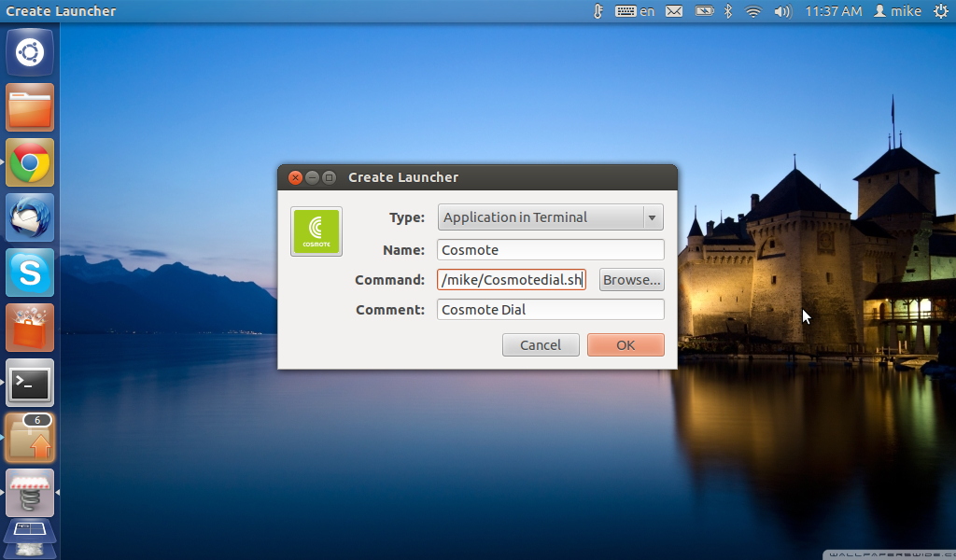Open Update Manager with 6 badge

point(30,438)
